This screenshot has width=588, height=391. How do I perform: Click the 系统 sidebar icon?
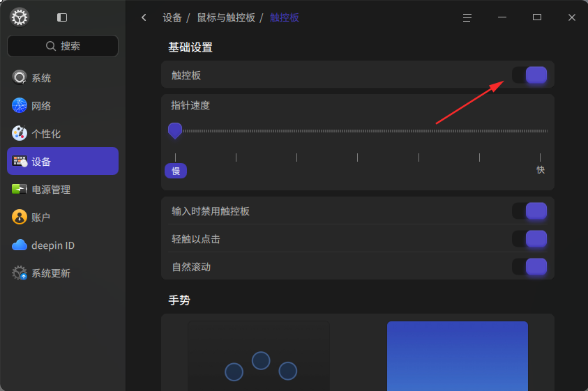(20, 77)
